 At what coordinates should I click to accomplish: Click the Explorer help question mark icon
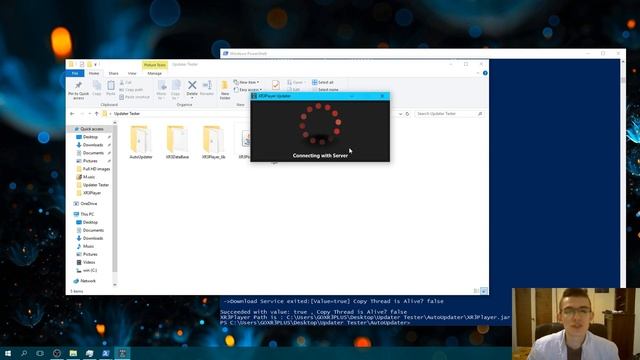485,73
